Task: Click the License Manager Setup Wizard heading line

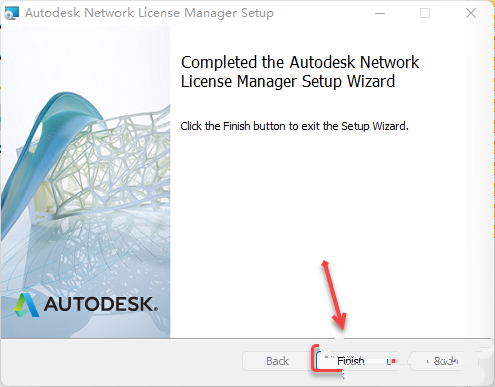Action: pos(288,82)
